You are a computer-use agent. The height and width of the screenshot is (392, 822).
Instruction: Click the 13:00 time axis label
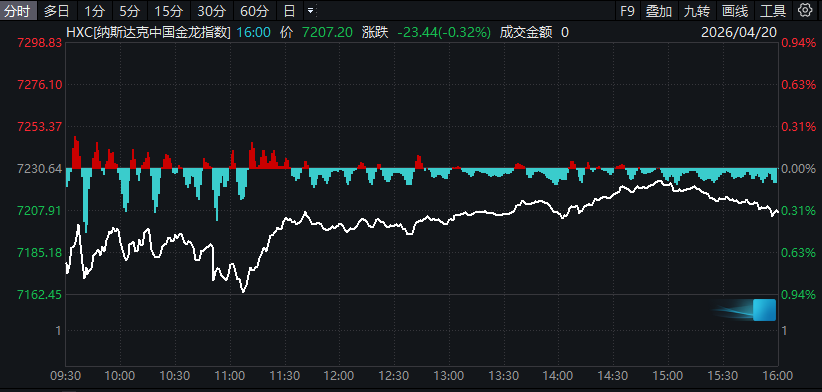point(449,376)
